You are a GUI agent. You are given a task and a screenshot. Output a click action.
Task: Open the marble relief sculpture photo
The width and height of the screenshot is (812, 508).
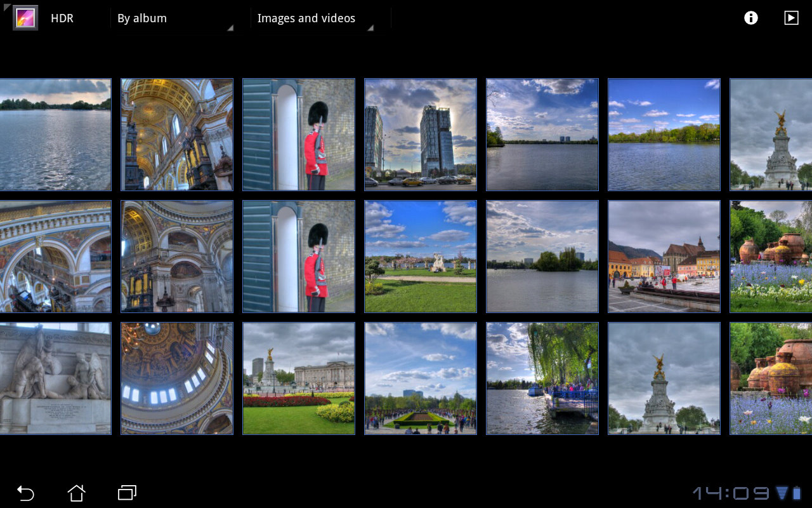(x=55, y=378)
